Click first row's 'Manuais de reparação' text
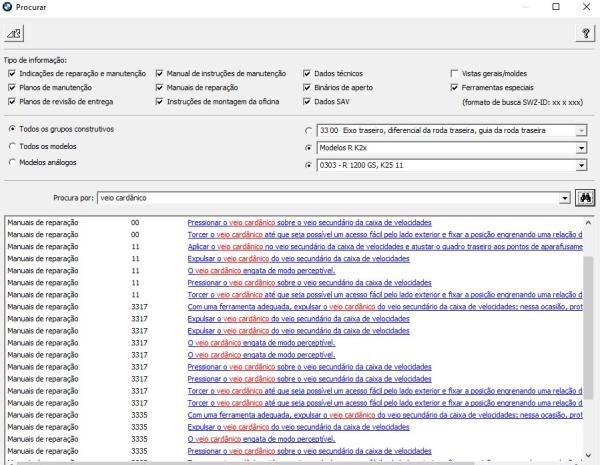The image size is (600, 465). point(43,222)
